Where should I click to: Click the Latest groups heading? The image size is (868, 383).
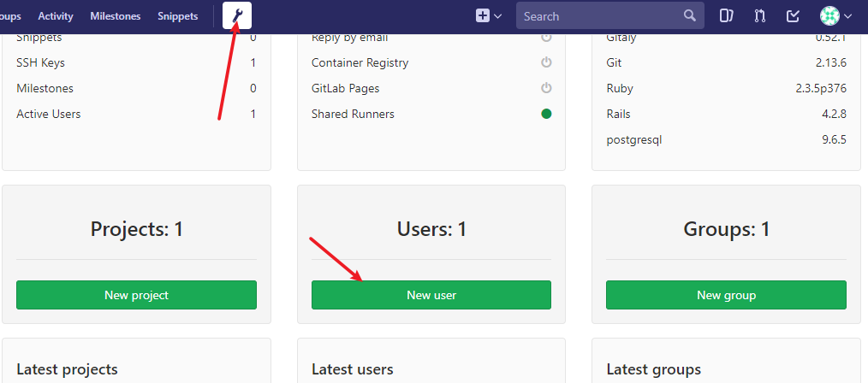click(x=654, y=368)
